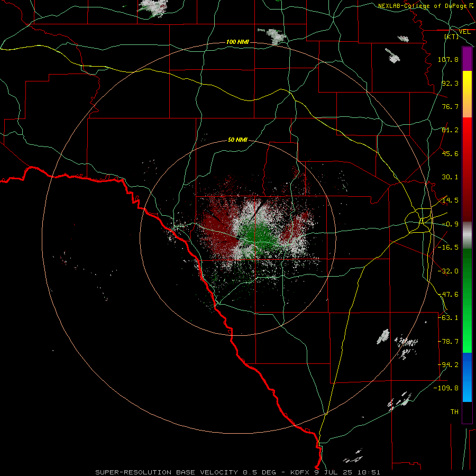Click the -0.9 value on velocity scale

[x=450, y=224]
